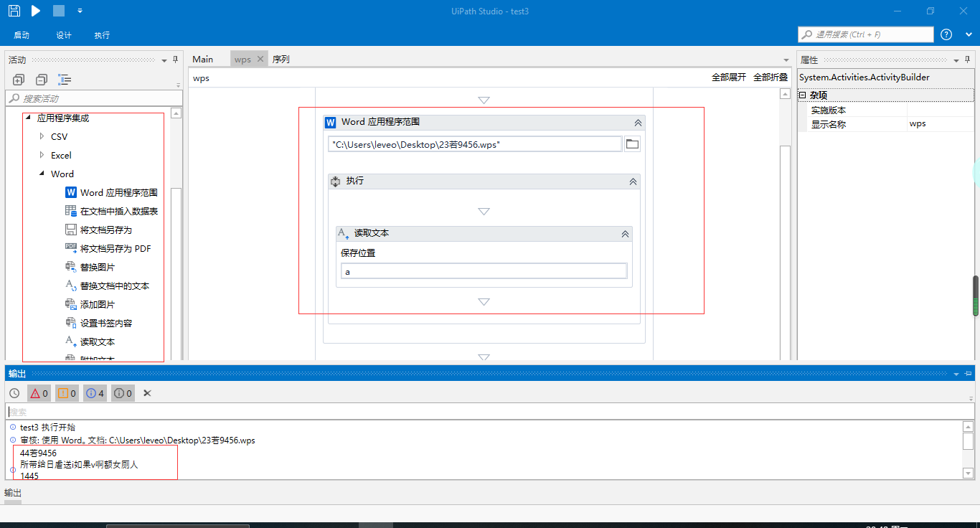Select 替换文档中的文本 activity
980x528 pixels.
pos(107,286)
